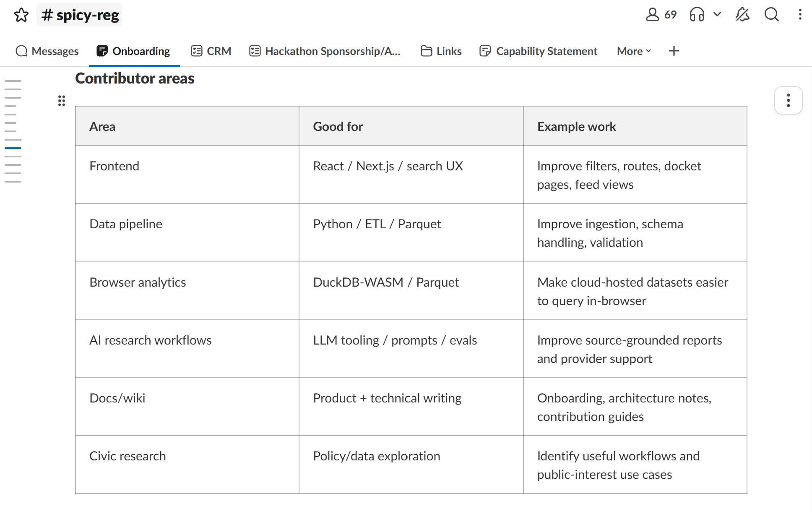Screen dimensions: 812x512
Task: Select the Civic research cell
Action: coord(187,465)
